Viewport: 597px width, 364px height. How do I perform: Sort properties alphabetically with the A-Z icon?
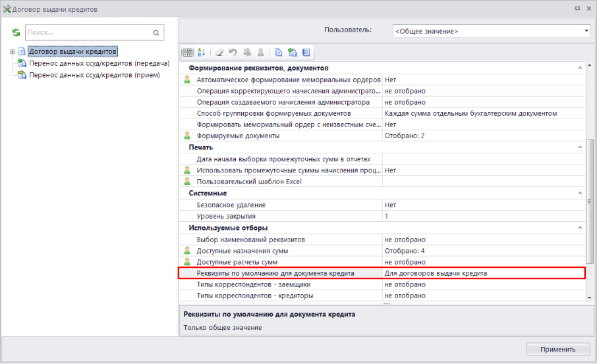click(202, 53)
